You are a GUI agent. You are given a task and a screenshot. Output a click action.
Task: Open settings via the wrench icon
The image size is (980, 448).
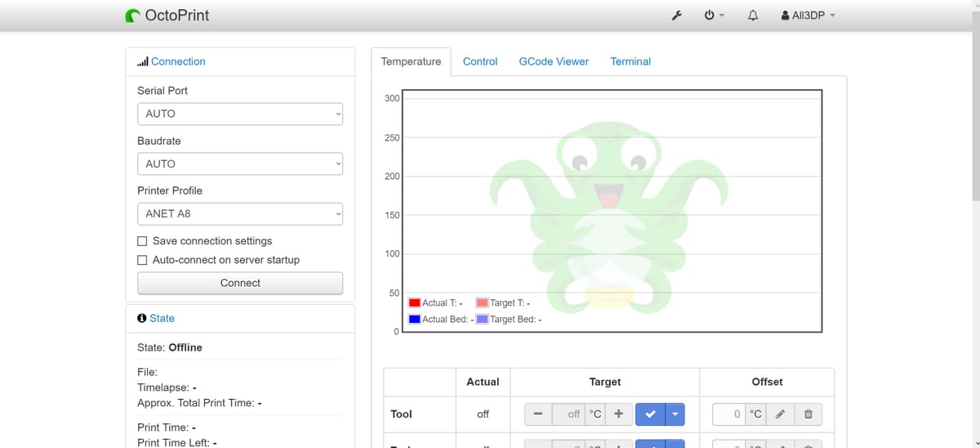click(x=676, y=16)
